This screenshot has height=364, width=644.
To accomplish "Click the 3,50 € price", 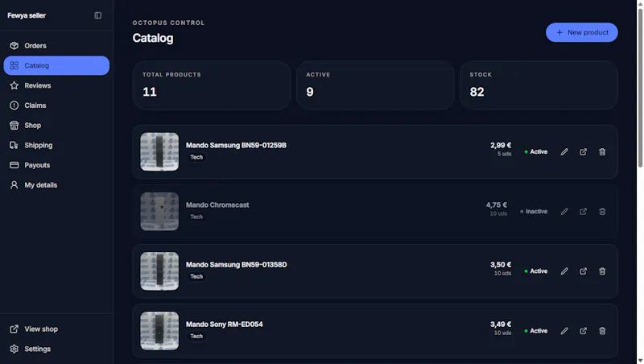I will coord(501,265).
